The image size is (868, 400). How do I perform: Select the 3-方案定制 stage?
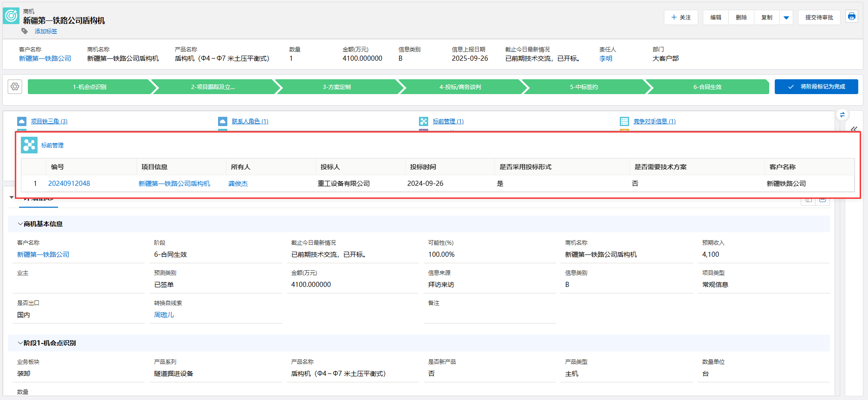tap(337, 87)
